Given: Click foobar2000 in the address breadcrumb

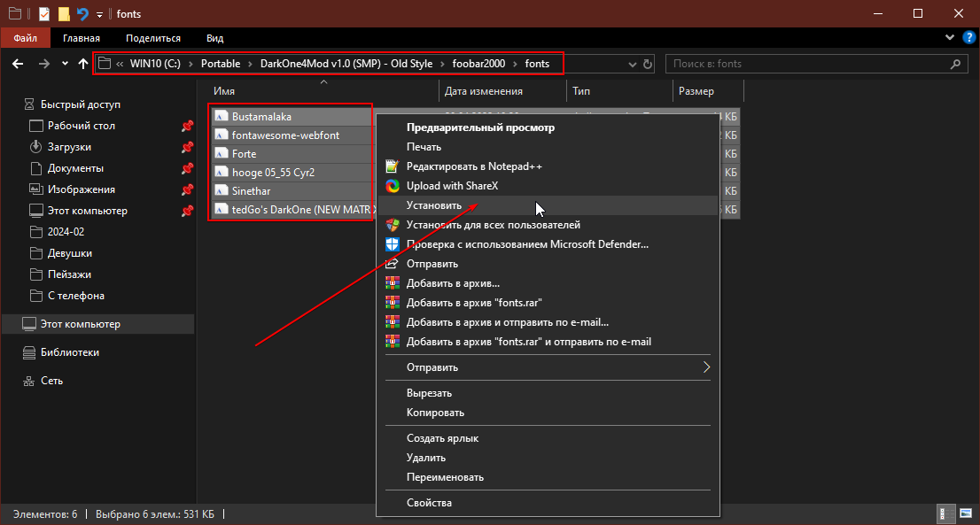Looking at the screenshot, I should point(478,64).
